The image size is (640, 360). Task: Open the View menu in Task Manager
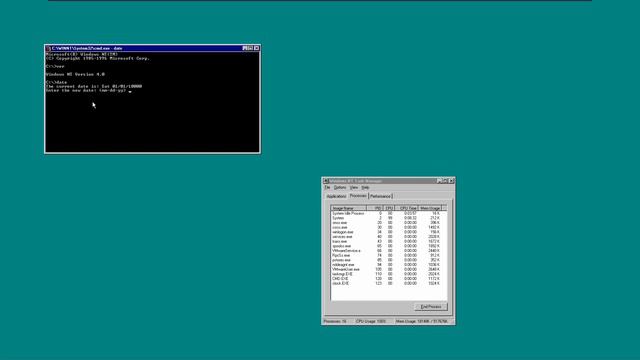pyautogui.click(x=353, y=187)
